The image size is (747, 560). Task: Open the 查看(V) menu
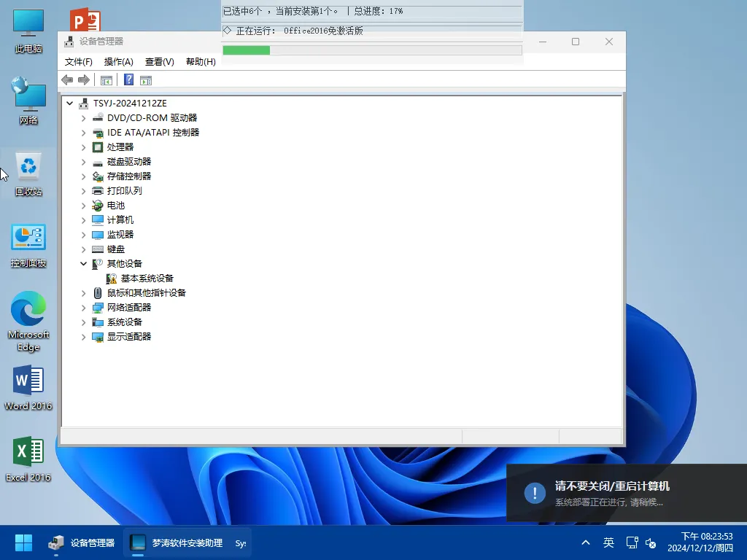pos(158,62)
